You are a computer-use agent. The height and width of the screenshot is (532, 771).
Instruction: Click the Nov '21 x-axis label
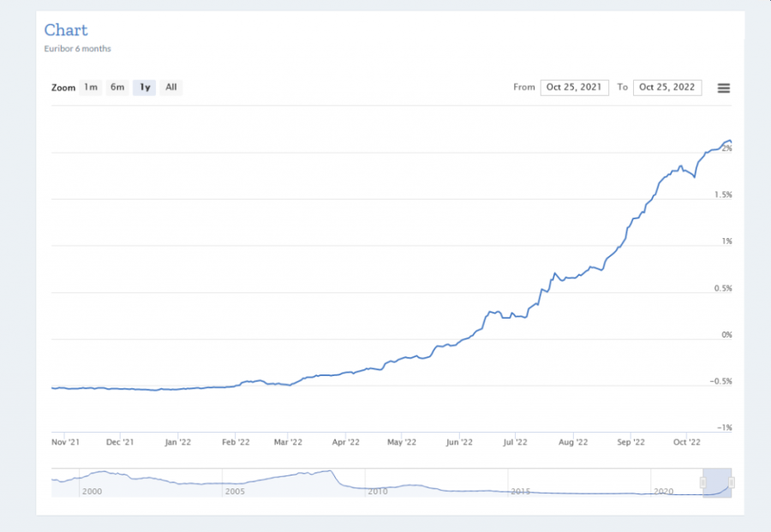tap(66, 443)
